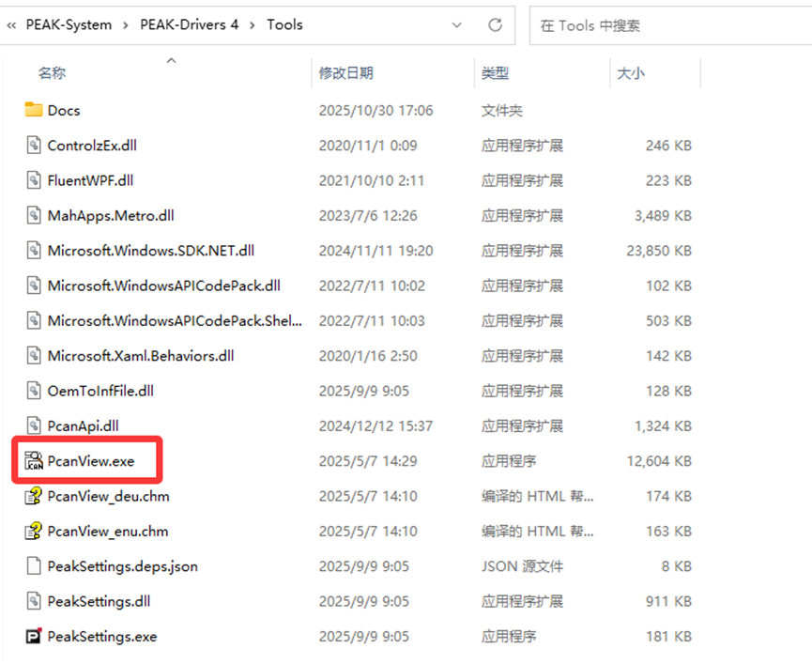Viewport: 812px width, 664px height.
Task: Click the 12,604 KB size value
Action: pos(659,461)
